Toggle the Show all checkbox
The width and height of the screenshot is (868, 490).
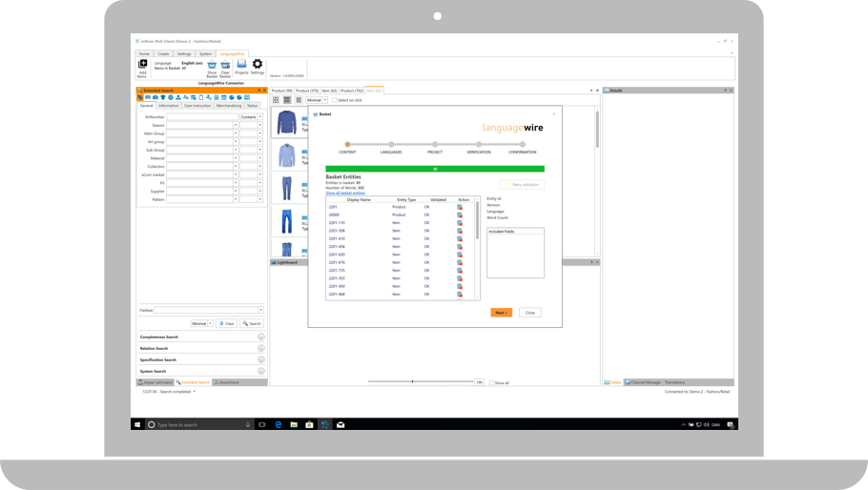click(x=491, y=382)
